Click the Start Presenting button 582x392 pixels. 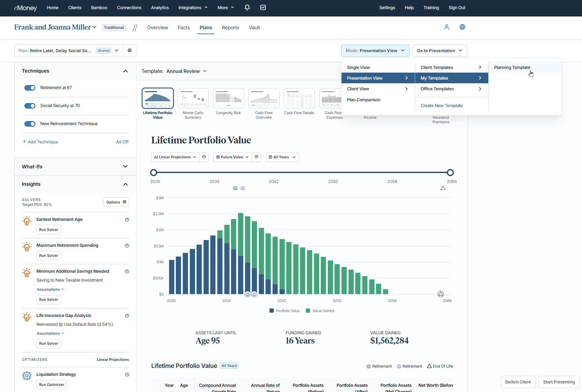[x=559, y=382]
